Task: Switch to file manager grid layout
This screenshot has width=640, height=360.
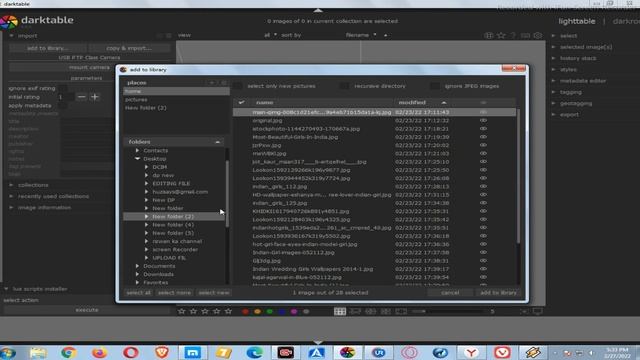Action: click(x=340, y=311)
